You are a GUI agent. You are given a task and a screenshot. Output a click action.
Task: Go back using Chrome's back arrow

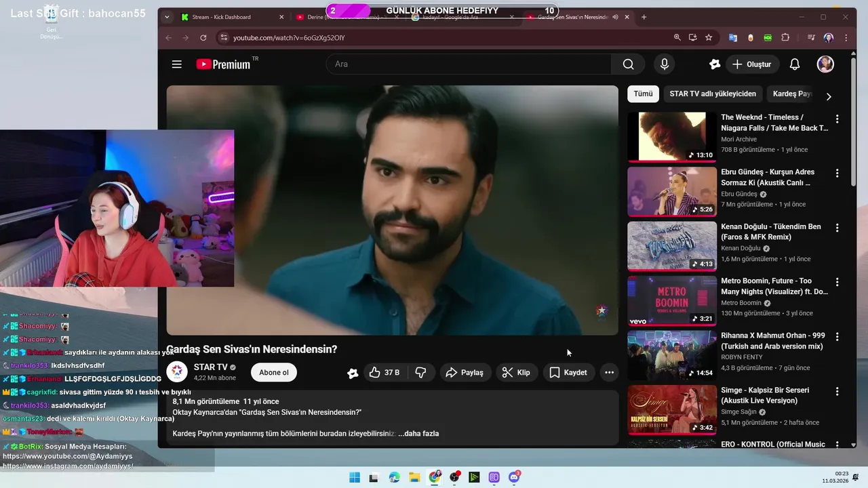(169, 38)
